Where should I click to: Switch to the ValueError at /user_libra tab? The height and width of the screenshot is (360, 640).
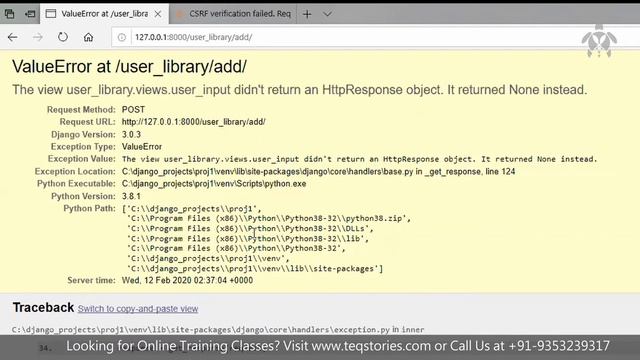coord(104,14)
